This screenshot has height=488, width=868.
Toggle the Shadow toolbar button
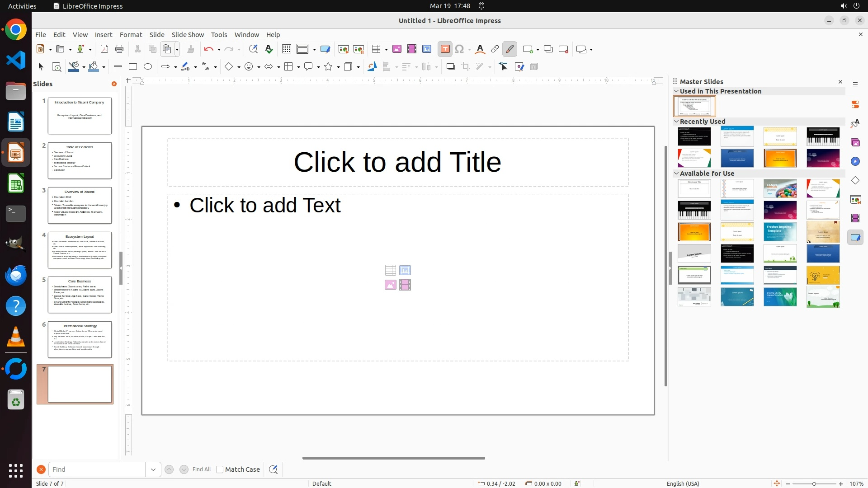450,67
